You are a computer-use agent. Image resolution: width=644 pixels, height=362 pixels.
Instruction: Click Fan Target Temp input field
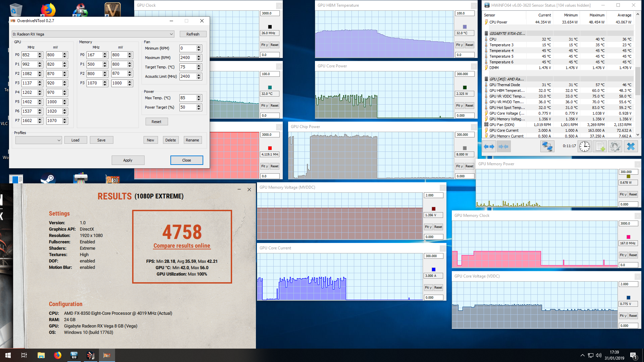coord(187,67)
